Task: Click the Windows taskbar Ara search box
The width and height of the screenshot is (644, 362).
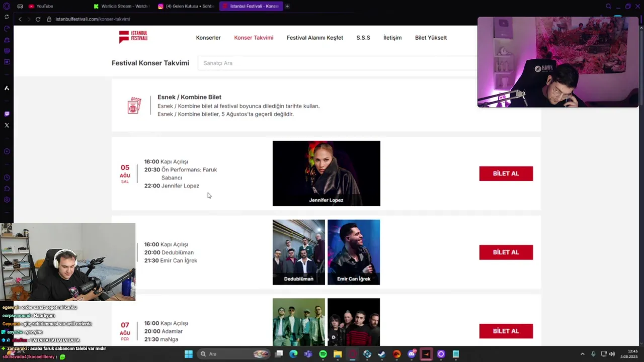Action: 234,354
